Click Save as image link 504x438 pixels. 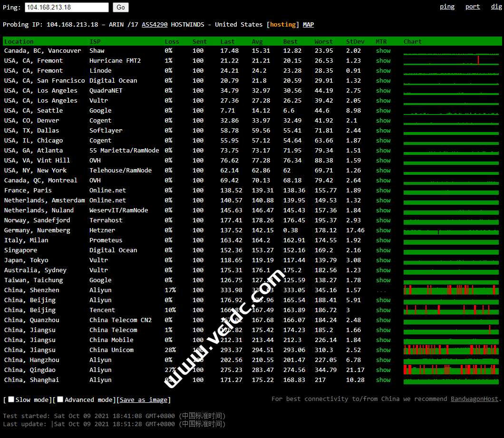pyautogui.click(x=144, y=400)
